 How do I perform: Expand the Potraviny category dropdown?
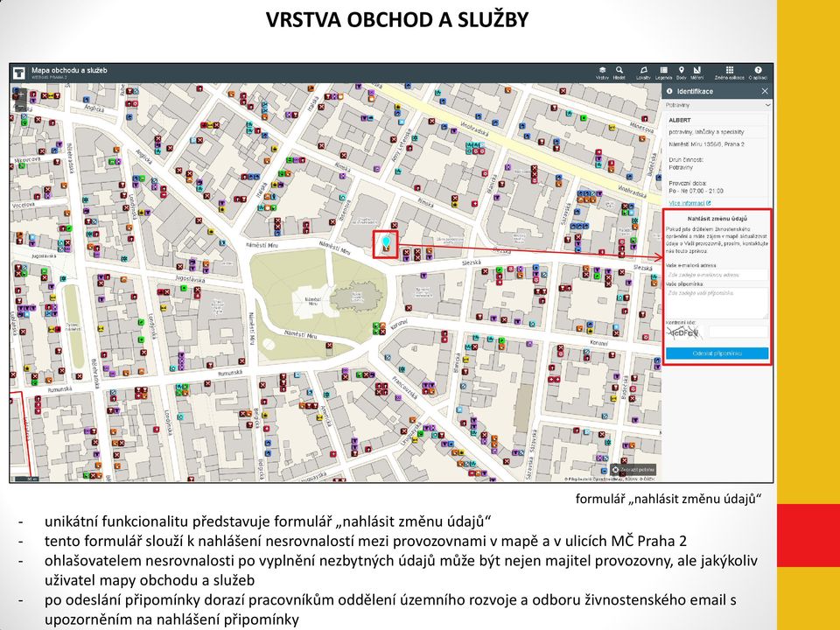[x=717, y=105]
